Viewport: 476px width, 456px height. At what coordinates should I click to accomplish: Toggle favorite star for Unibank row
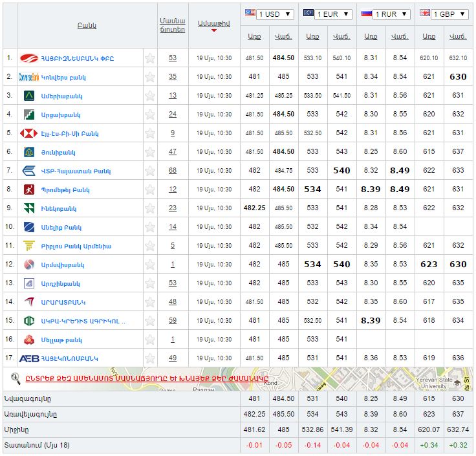pos(150,152)
